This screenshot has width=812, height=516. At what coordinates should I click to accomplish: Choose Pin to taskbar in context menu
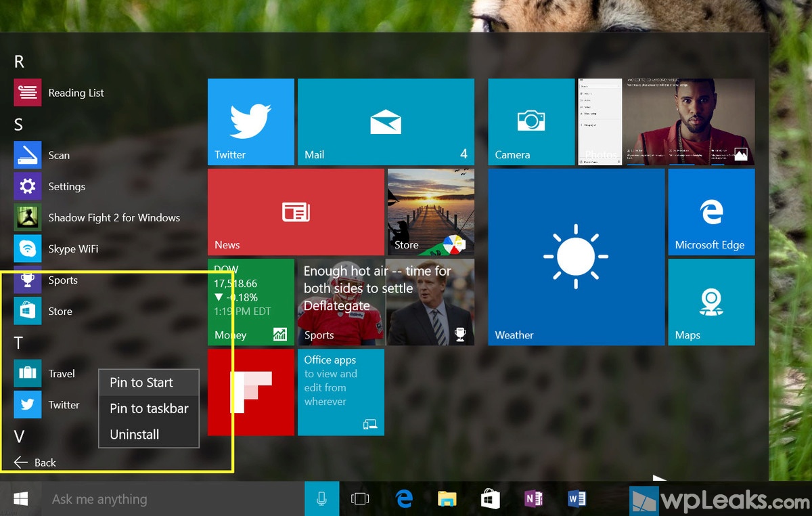[x=149, y=408]
